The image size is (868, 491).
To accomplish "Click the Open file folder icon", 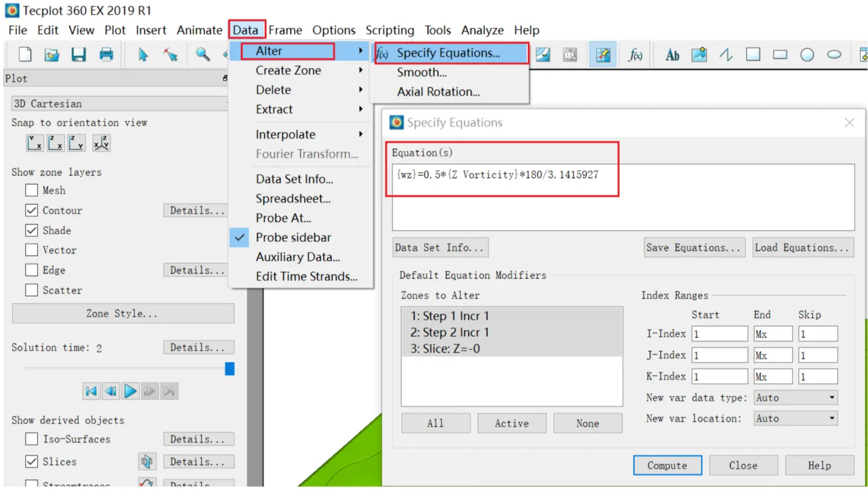I will [x=52, y=55].
